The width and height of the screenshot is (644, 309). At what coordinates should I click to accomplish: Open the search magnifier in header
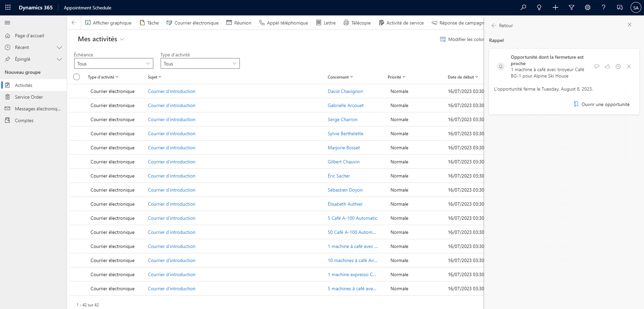pos(523,7)
